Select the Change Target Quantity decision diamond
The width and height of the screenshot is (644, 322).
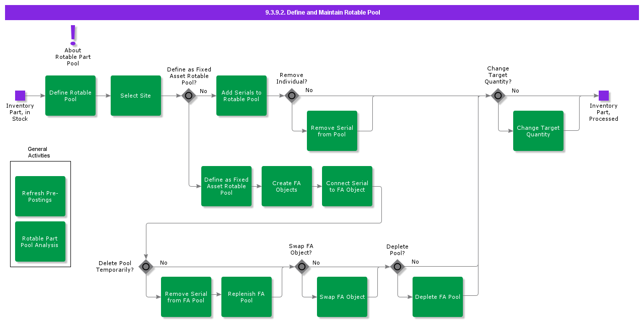pyautogui.click(x=498, y=95)
